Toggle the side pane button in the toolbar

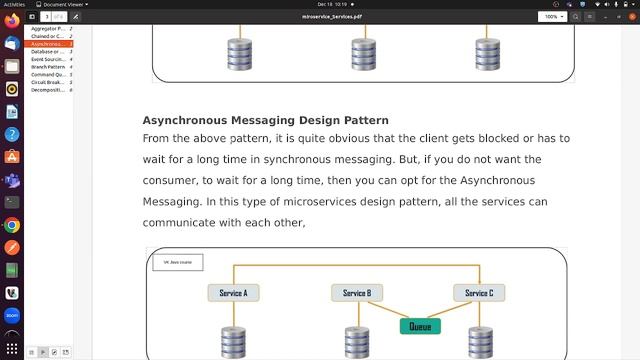tap(32, 17)
